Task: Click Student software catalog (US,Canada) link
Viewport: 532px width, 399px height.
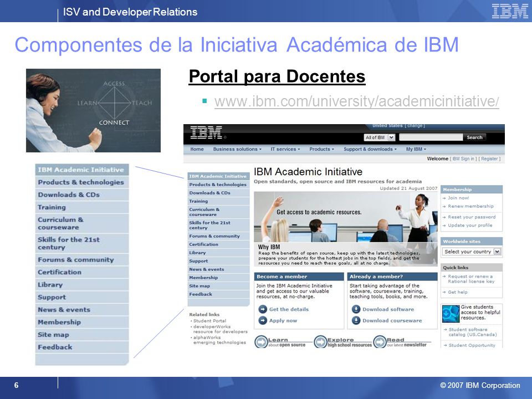Action: pyautogui.click(x=473, y=332)
